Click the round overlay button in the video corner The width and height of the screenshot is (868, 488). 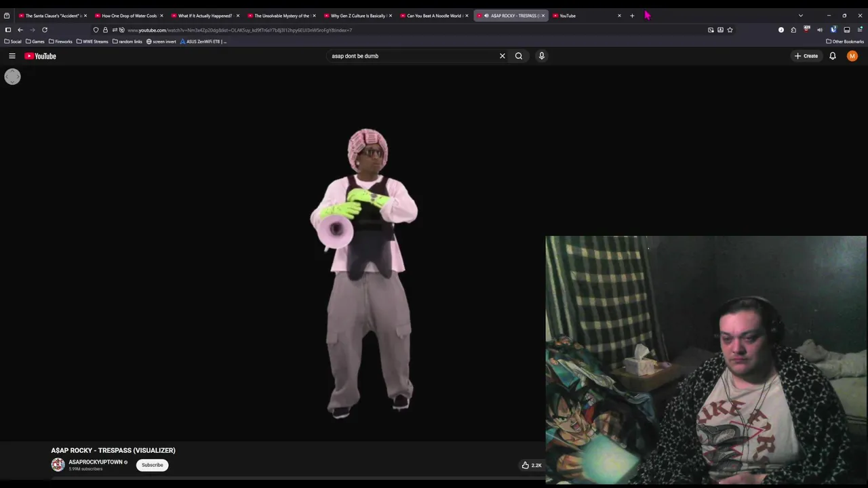12,77
